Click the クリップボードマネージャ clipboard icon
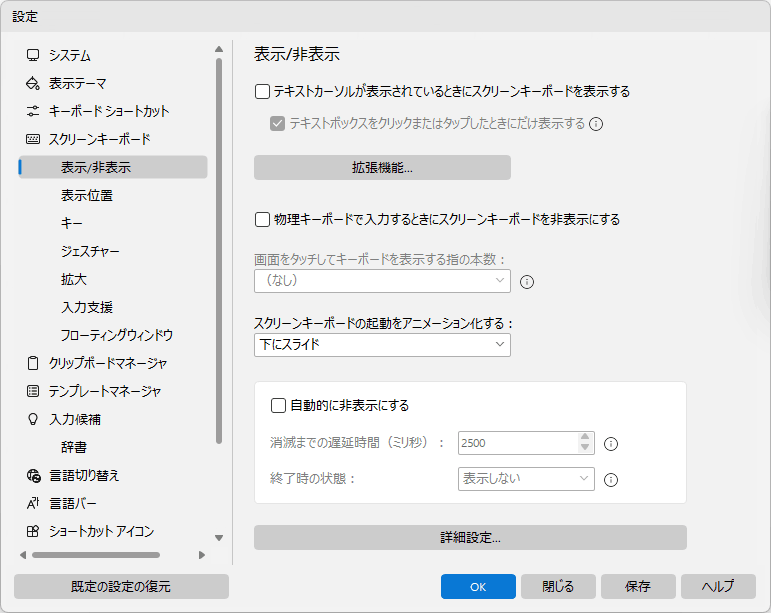The image size is (771, 613). pyautogui.click(x=33, y=363)
